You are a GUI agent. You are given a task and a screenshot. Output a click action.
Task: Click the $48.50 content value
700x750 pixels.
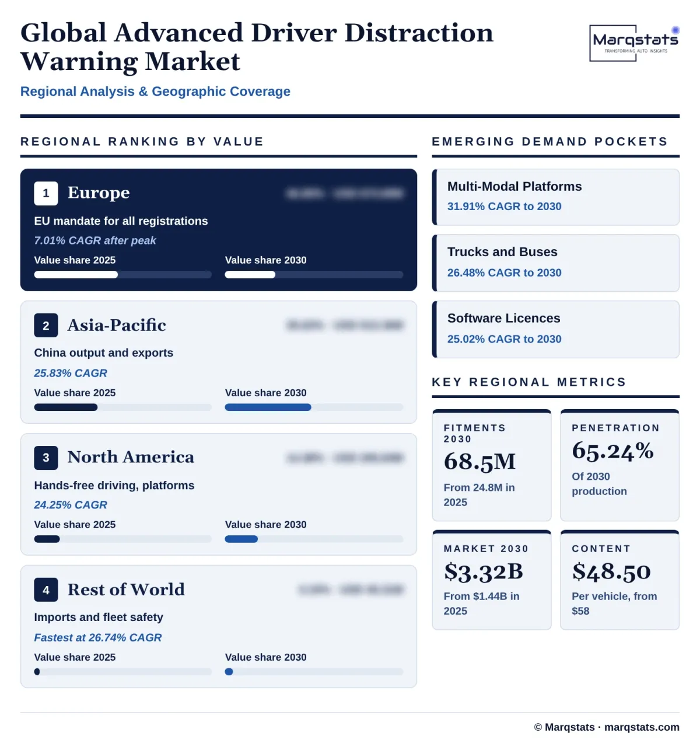(x=611, y=571)
